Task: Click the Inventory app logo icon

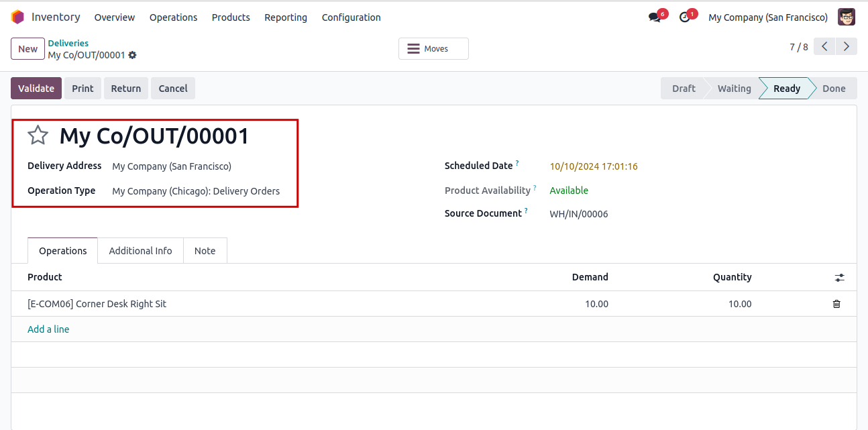Action: coord(17,17)
